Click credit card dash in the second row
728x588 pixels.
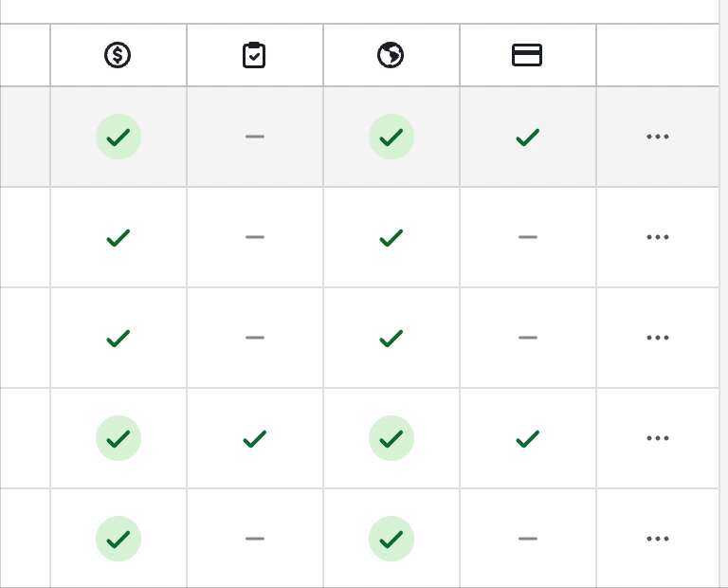tap(528, 237)
